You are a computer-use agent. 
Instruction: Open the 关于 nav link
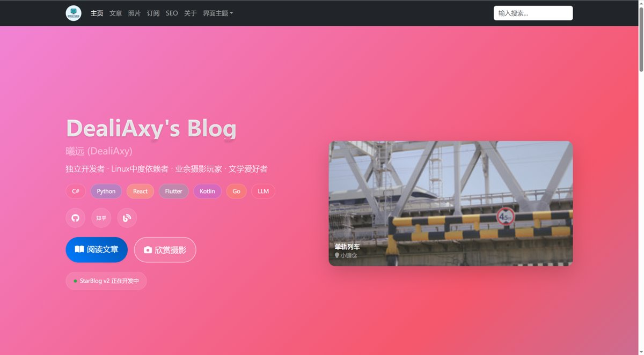[x=190, y=13]
